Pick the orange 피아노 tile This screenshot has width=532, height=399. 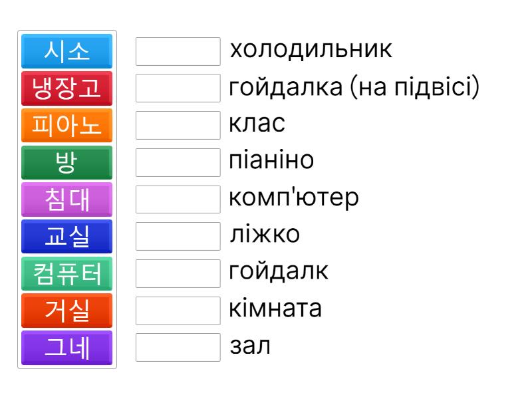pos(66,126)
